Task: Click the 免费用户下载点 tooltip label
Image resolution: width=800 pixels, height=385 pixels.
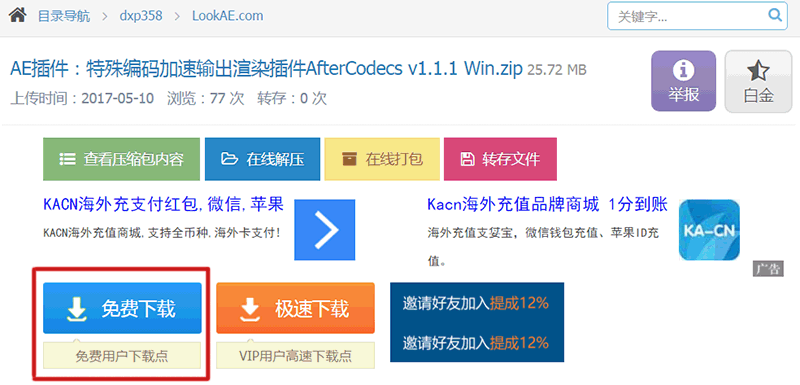Action: pyautogui.click(x=122, y=355)
